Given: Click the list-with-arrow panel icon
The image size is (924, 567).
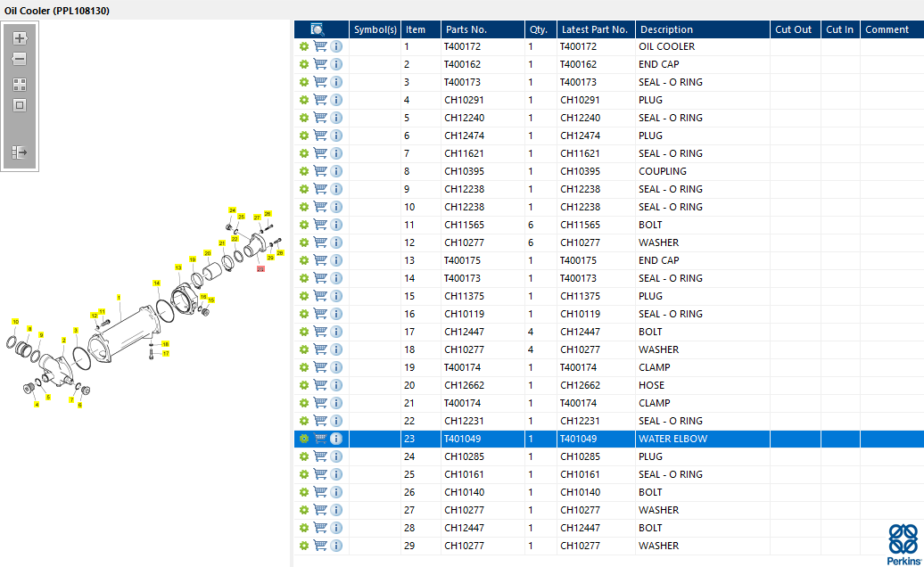Looking at the screenshot, I should pos(20,152).
